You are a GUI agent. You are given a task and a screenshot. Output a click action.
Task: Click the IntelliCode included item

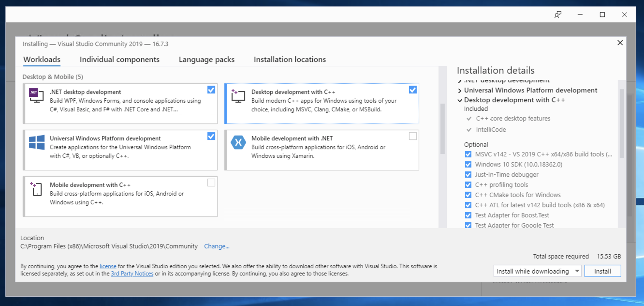491,130
